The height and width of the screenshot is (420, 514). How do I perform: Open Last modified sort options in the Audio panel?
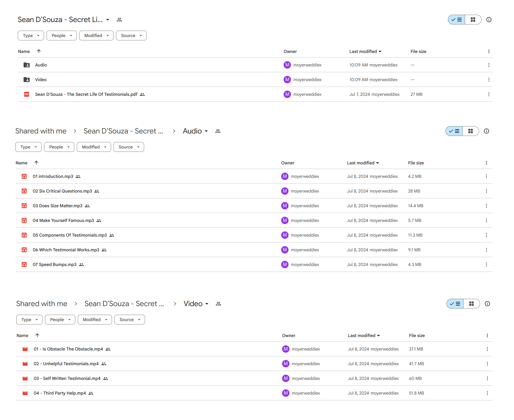pos(363,163)
